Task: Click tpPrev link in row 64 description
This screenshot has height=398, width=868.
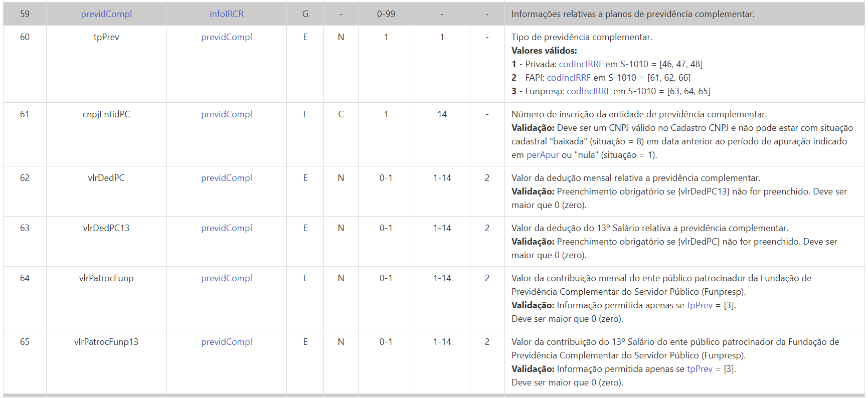Action: [700, 305]
